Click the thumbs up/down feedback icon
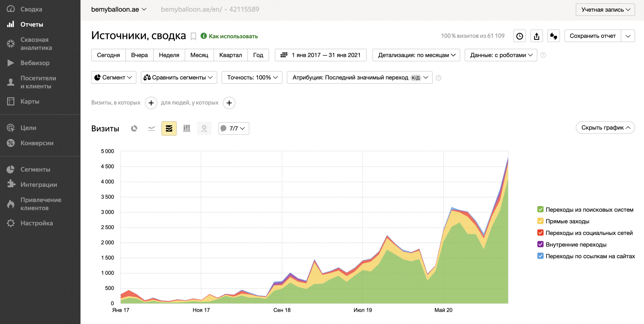 (x=554, y=36)
